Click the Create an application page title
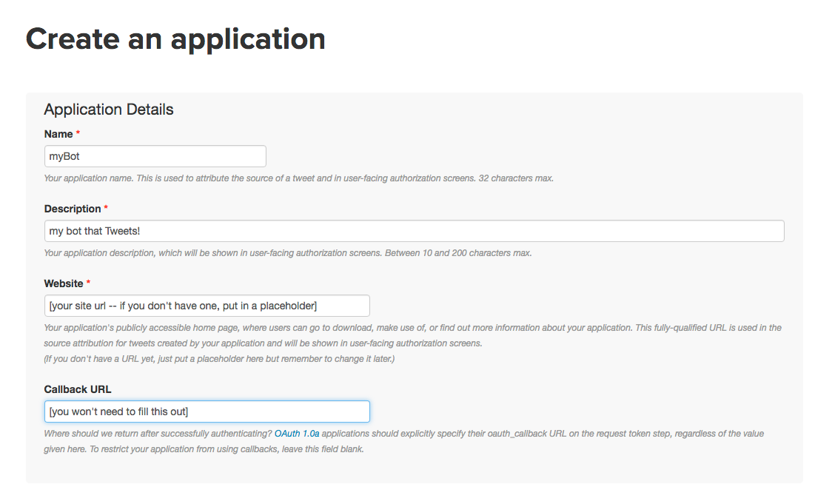835x504 pixels. (175, 38)
